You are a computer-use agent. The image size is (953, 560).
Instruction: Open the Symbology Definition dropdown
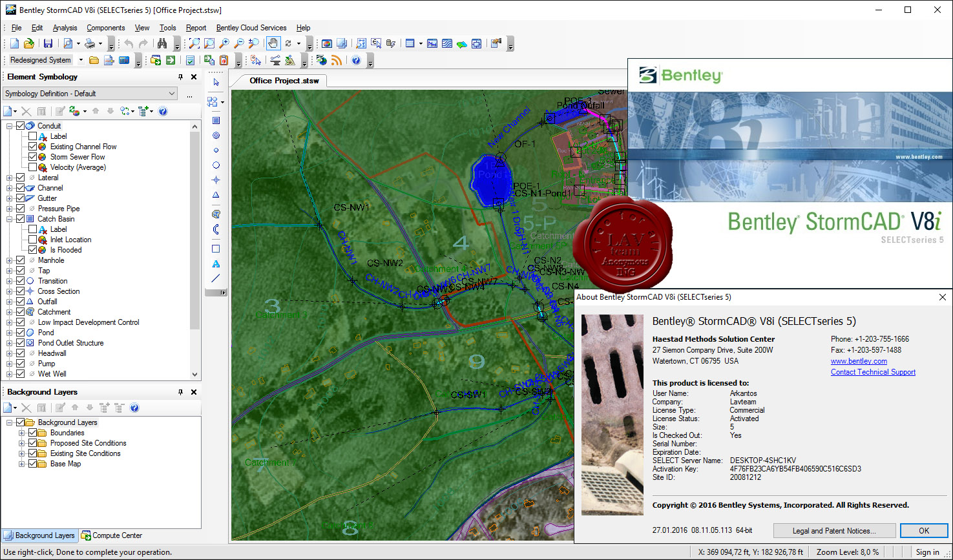tap(90, 94)
